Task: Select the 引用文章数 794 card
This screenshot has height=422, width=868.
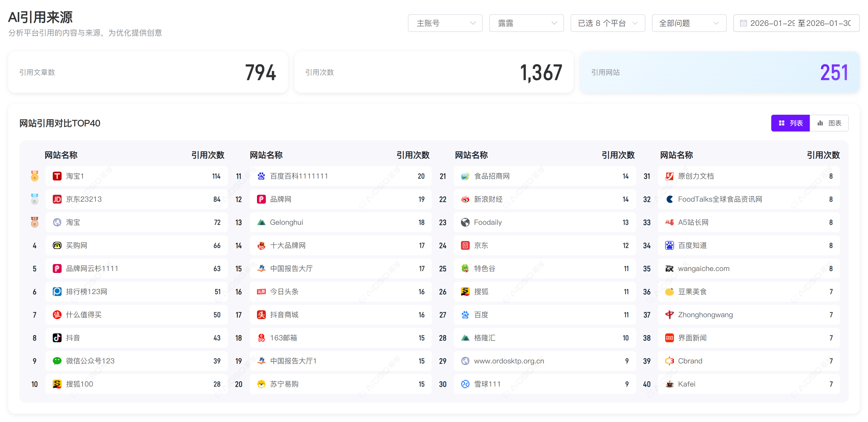Action: [x=148, y=72]
